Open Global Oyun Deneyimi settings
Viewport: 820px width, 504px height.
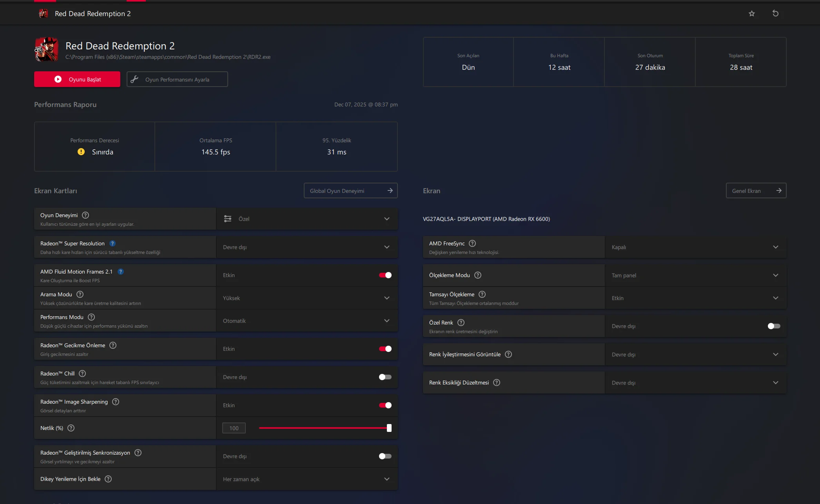pos(350,191)
